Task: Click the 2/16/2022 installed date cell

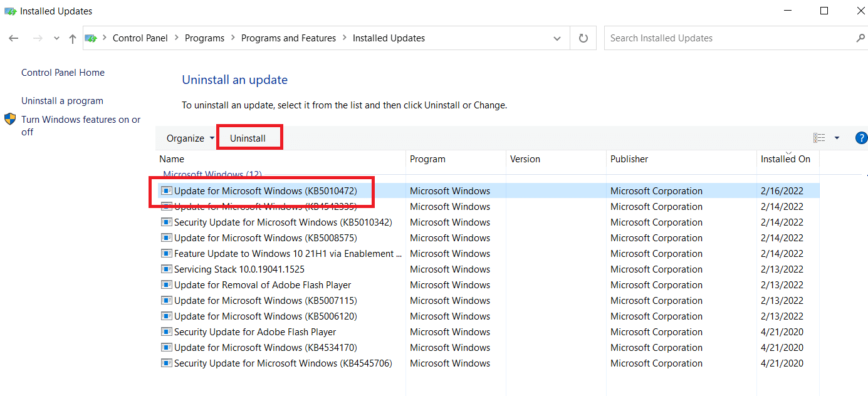Action: pos(782,191)
